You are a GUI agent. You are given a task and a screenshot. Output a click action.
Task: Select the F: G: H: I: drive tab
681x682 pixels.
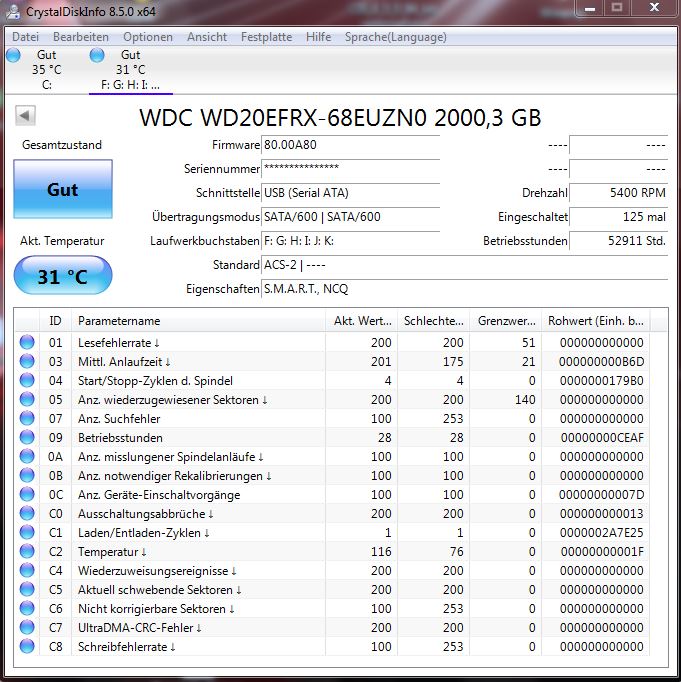coord(130,70)
